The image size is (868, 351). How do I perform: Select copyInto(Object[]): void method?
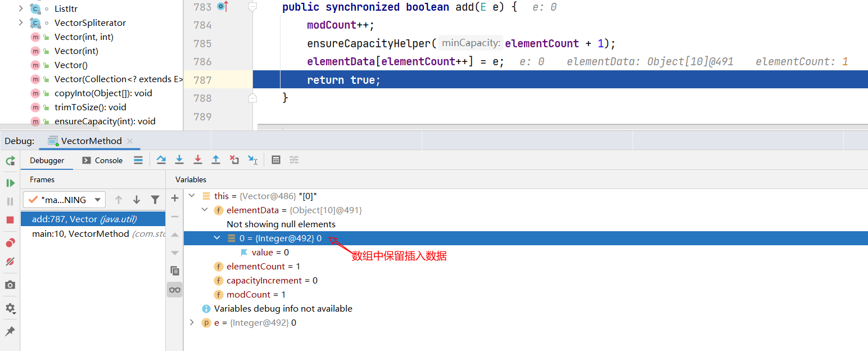(x=103, y=93)
